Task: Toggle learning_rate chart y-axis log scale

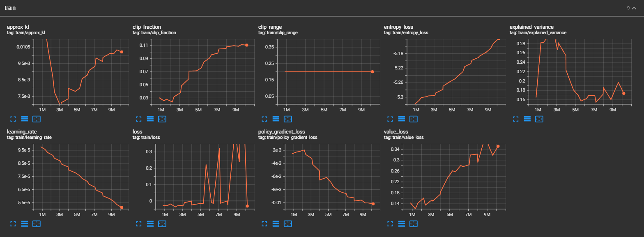Action: (x=24, y=224)
